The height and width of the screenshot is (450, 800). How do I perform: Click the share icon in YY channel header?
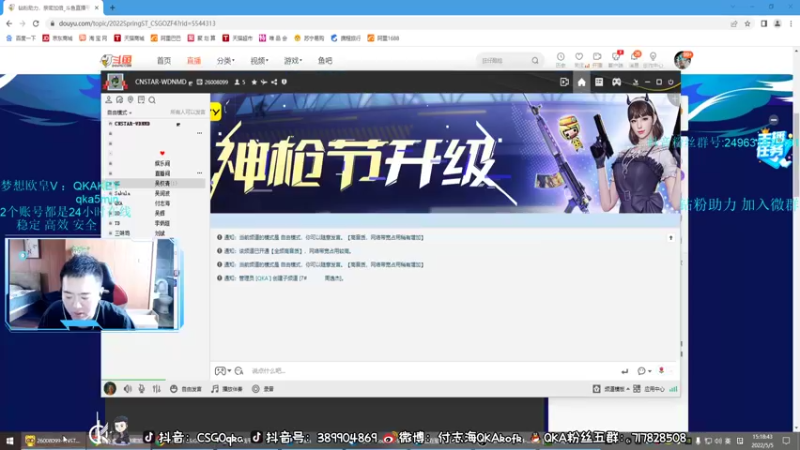274,82
